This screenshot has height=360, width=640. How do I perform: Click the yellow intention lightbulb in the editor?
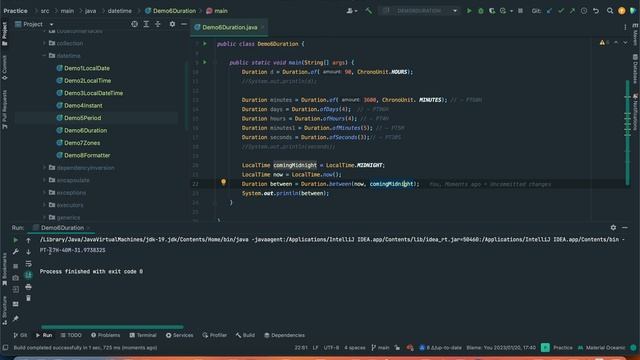click(223, 182)
